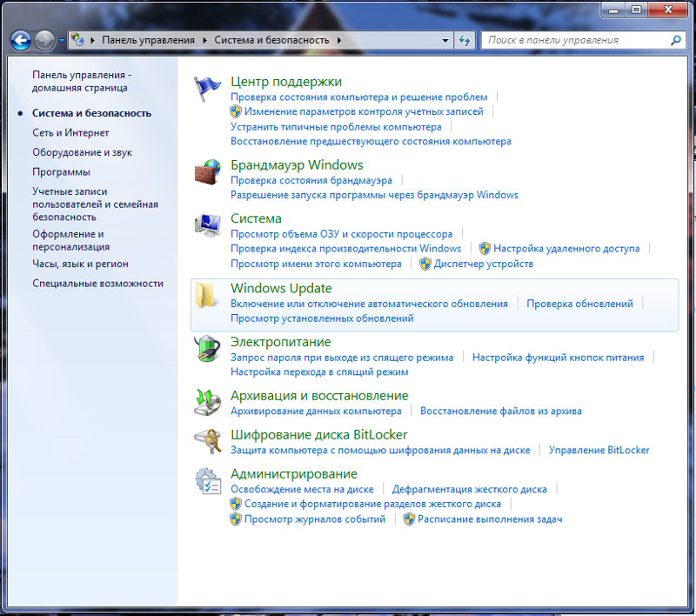This screenshot has width=696, height=616.
Task: Click Устранить типичные проблемы компьютера
Action: tap(336, 127)
